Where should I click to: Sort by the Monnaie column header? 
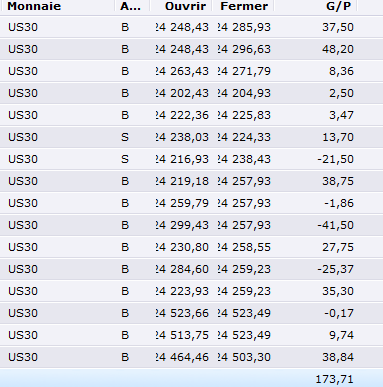57,6
